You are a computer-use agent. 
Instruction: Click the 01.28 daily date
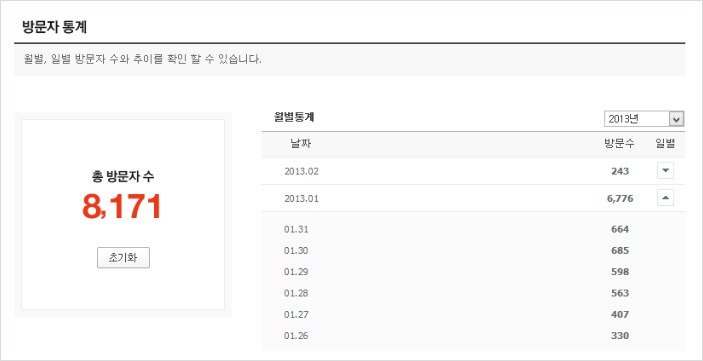point(296,293)
